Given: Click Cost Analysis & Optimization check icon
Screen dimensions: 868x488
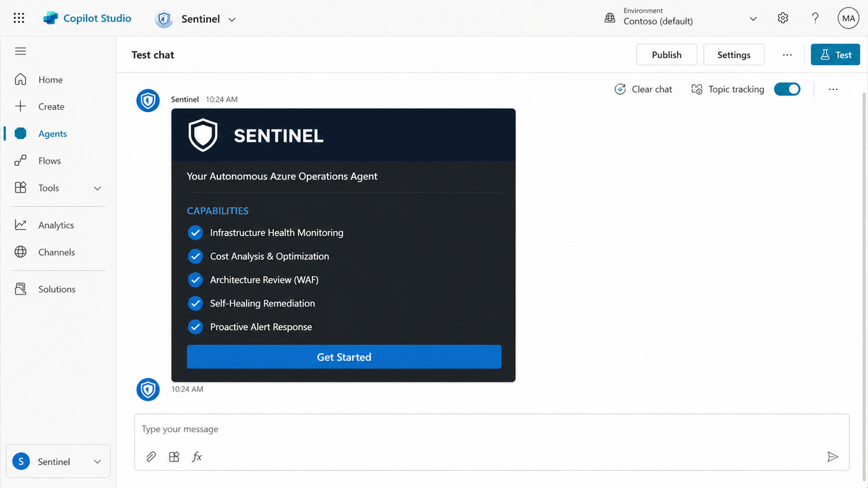Looking at the screenshot, I should pos(195,256).
